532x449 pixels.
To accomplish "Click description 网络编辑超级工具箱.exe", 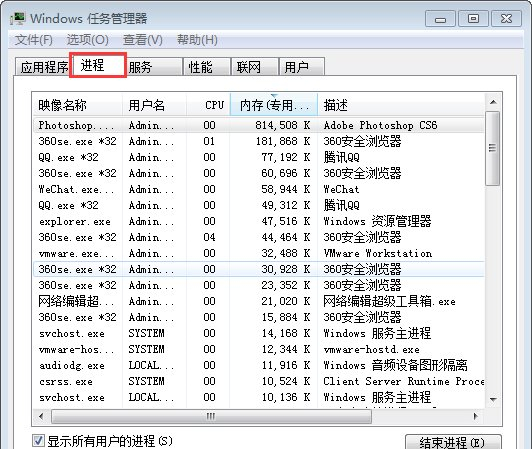I will tap(390, 301).
